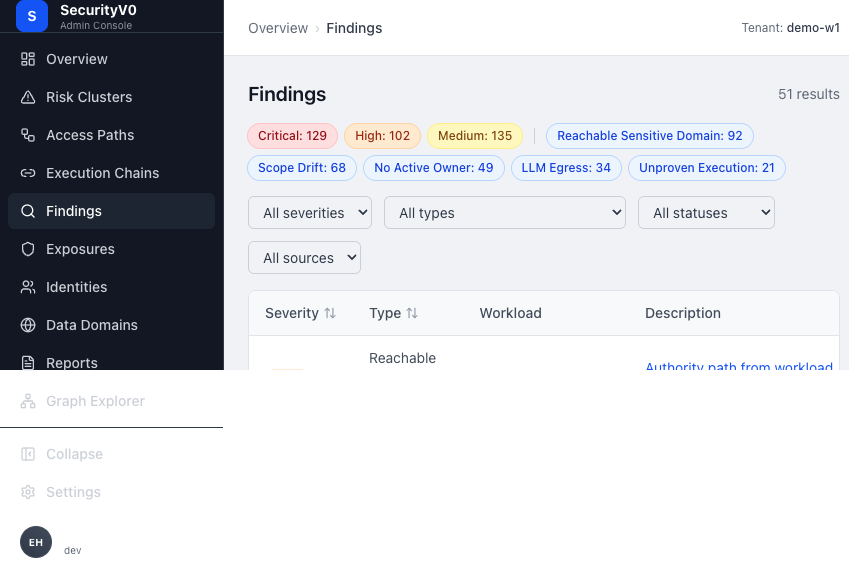Filter by Unproven Execution: 21 chip
This screenshot has width=849, height=574.
coord(707,168)
